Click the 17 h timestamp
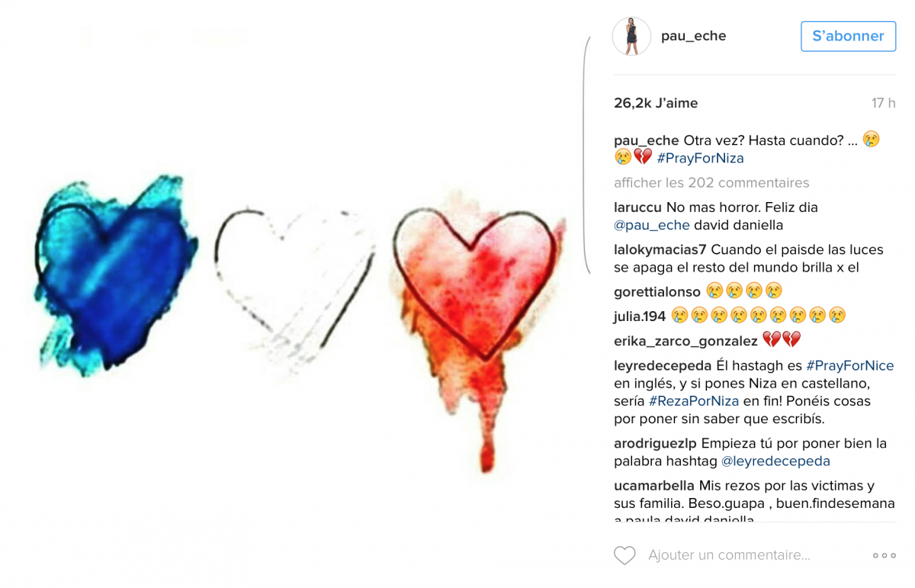 (884, 103)
